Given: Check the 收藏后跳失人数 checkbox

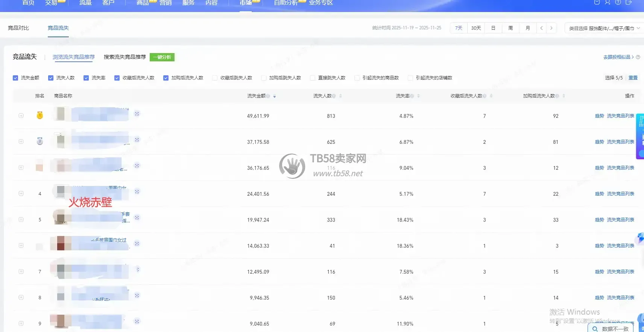Looking at the screenshot, I should pyautogui.click(x=215, y=78).
